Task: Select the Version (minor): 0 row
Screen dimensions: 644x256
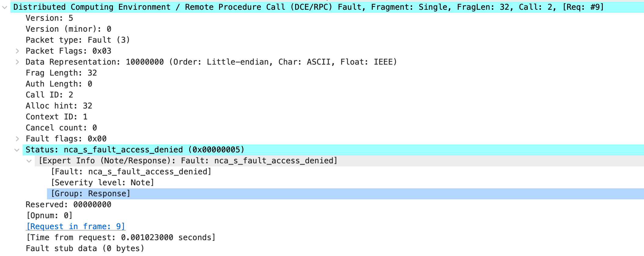Action: pos(68,29)
